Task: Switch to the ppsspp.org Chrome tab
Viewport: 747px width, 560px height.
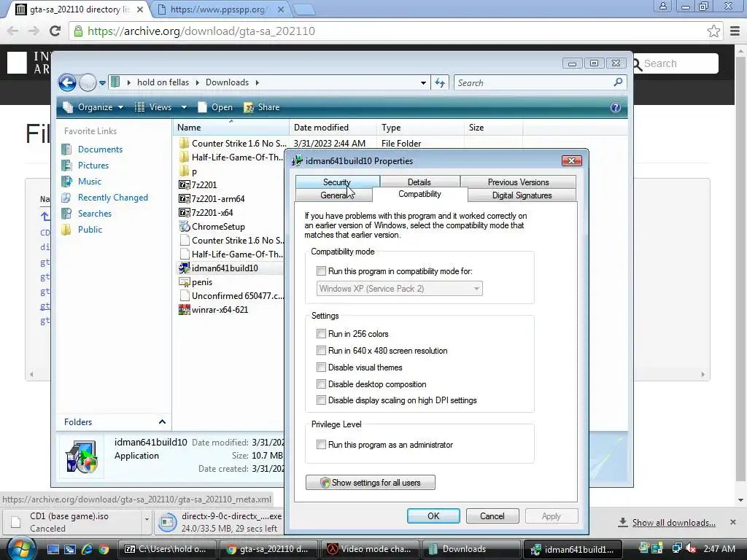Action: coord(219,9)
